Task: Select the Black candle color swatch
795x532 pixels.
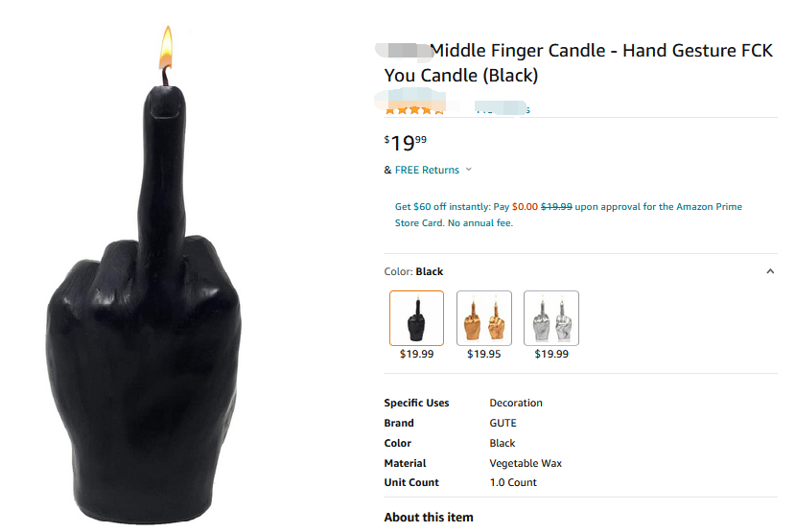Action: [416, 317]
